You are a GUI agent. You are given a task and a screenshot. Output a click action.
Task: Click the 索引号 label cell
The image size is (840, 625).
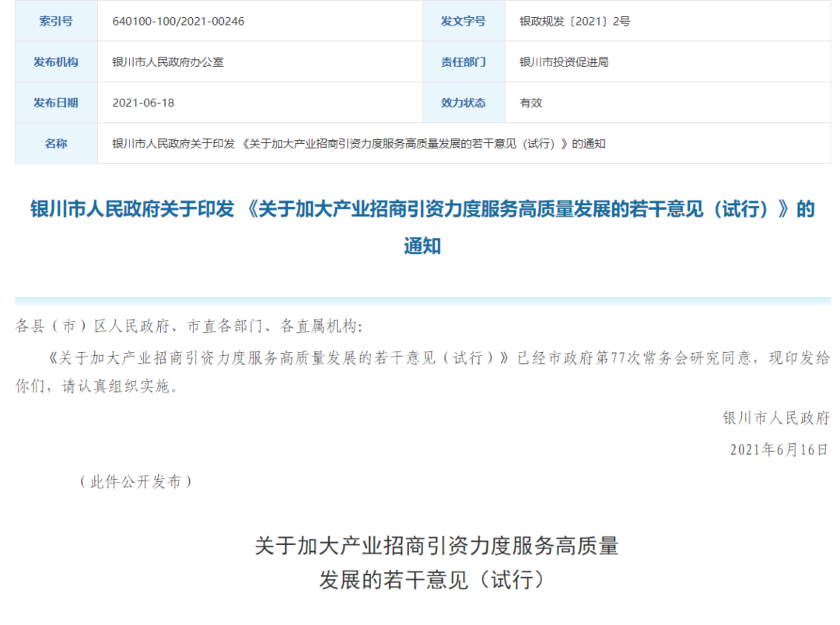coord(56,21)
